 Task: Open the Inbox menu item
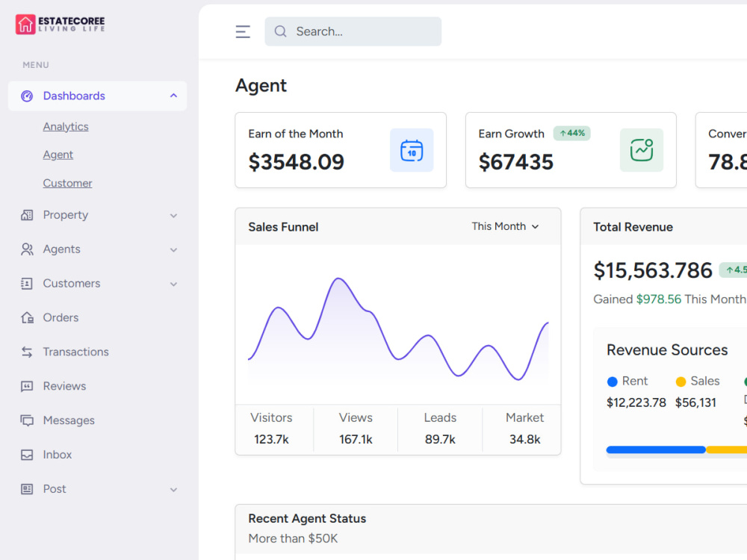click(97, 455)
